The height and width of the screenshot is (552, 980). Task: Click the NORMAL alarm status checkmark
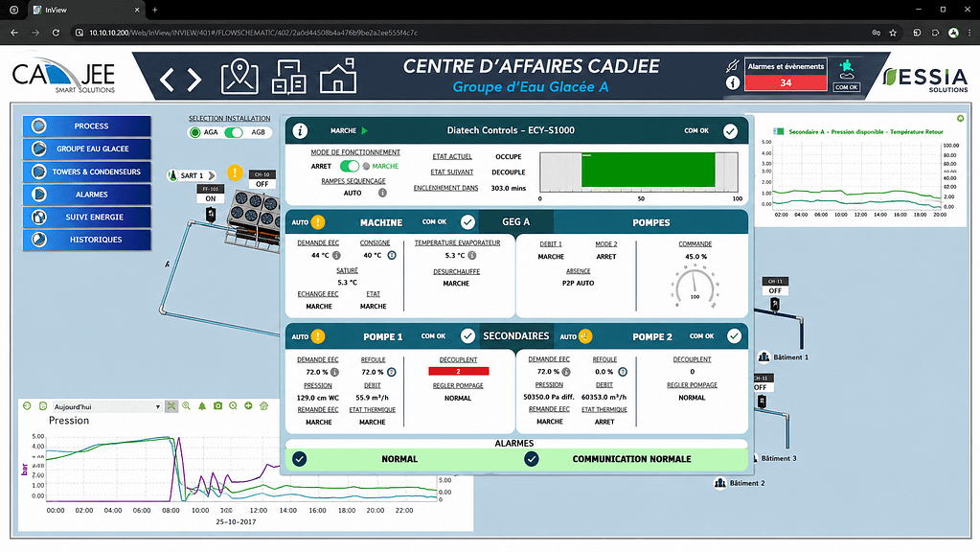pyautogui.click(x=300, y=459)
